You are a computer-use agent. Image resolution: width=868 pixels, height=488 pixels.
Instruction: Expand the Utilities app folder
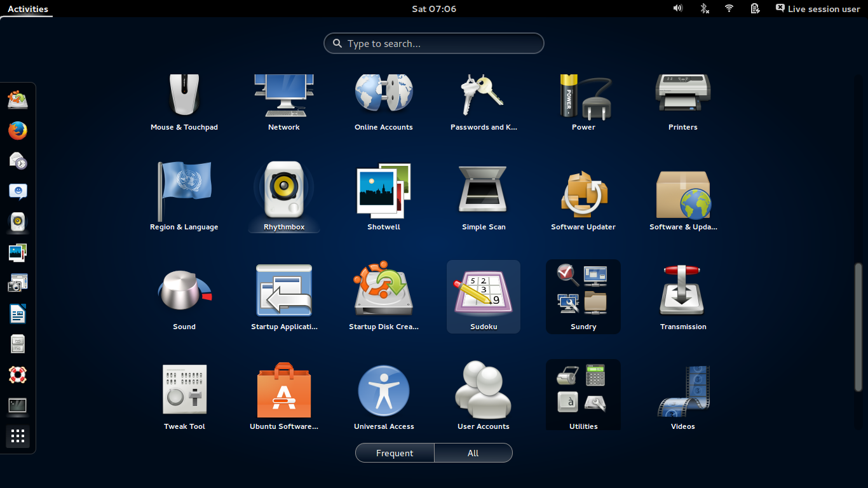point(583,396)
